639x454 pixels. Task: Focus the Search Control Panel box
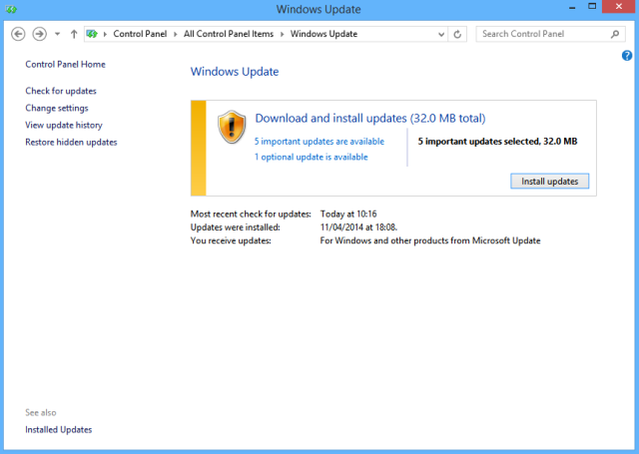pos(550,34)
